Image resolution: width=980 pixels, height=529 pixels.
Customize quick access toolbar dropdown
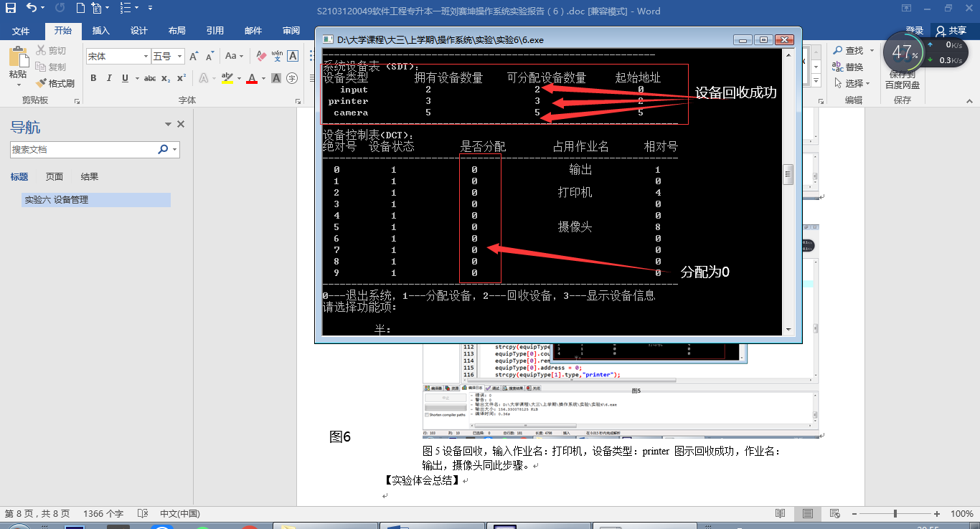pyautogui.click(x=150, y=9)
